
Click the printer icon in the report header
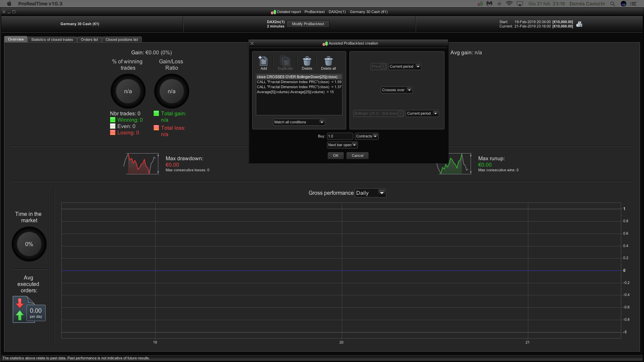pyautogui.click(x=579, y=24)
